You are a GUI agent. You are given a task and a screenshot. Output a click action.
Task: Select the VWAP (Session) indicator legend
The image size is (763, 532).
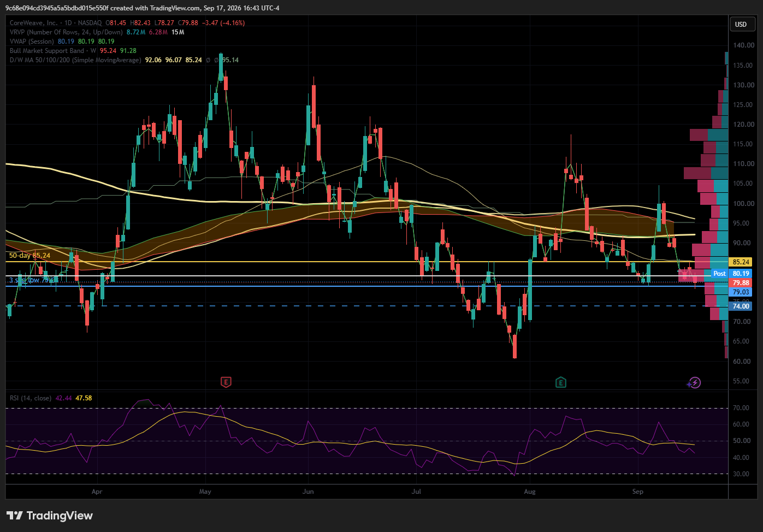(x=32, y=42)
